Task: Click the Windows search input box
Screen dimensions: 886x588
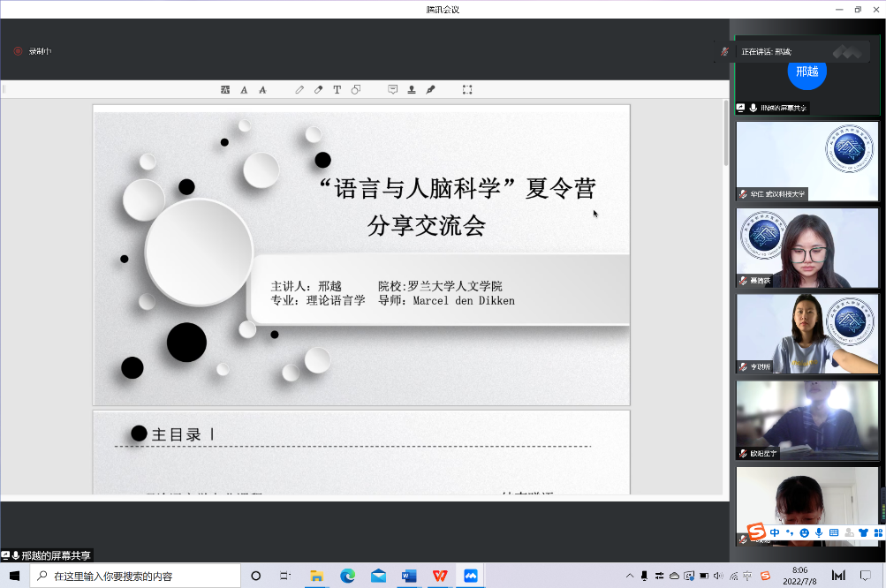Action: click(x=141, y=577)
